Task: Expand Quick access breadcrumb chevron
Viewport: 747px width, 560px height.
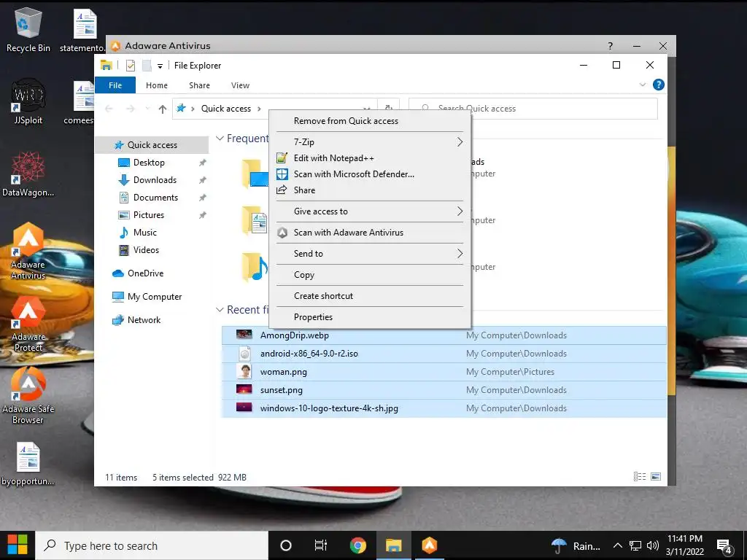Action: click(x=259, y=109)
